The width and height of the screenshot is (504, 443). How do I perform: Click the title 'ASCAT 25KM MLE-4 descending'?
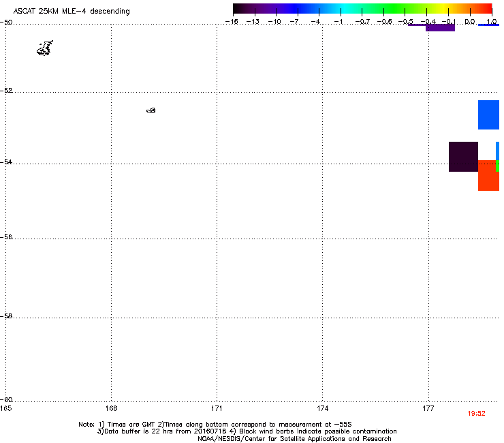point(72,12)
